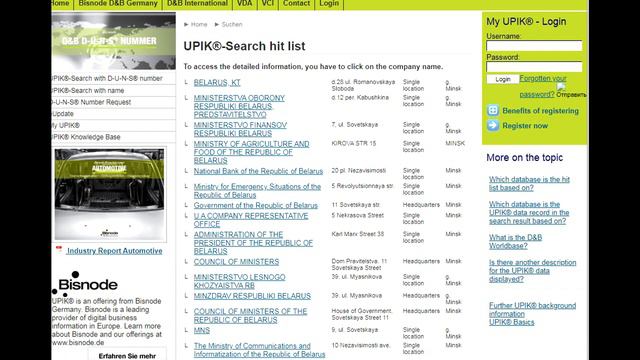Viewport: 640px width, 360px height.
Task: Open Which database is the UPIK data record link
Action: click(529, 212)
